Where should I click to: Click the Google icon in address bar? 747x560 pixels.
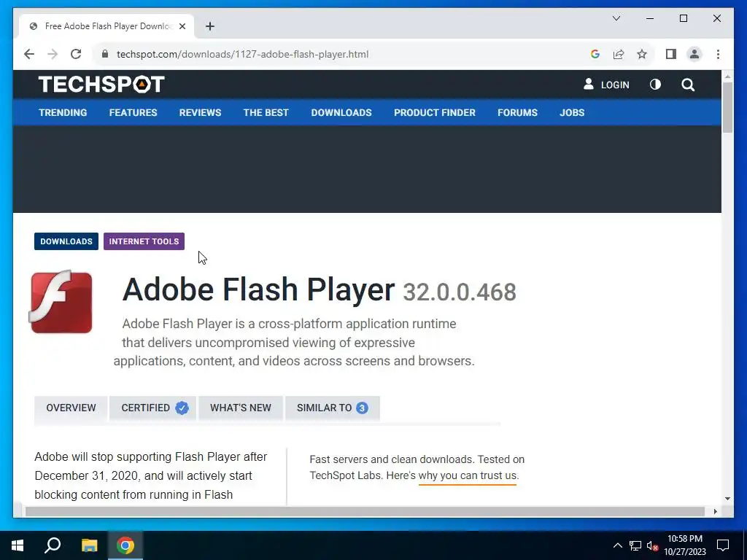[x=595, y=54]
